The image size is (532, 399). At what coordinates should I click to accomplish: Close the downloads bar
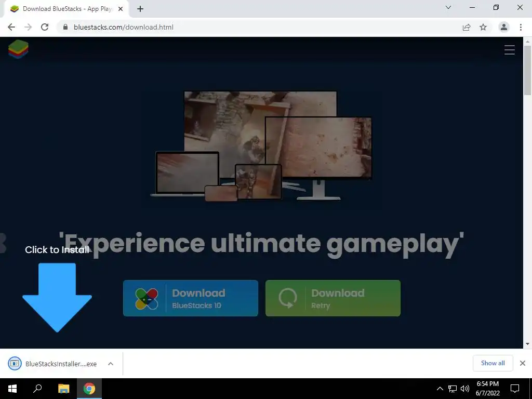(523, 363)
